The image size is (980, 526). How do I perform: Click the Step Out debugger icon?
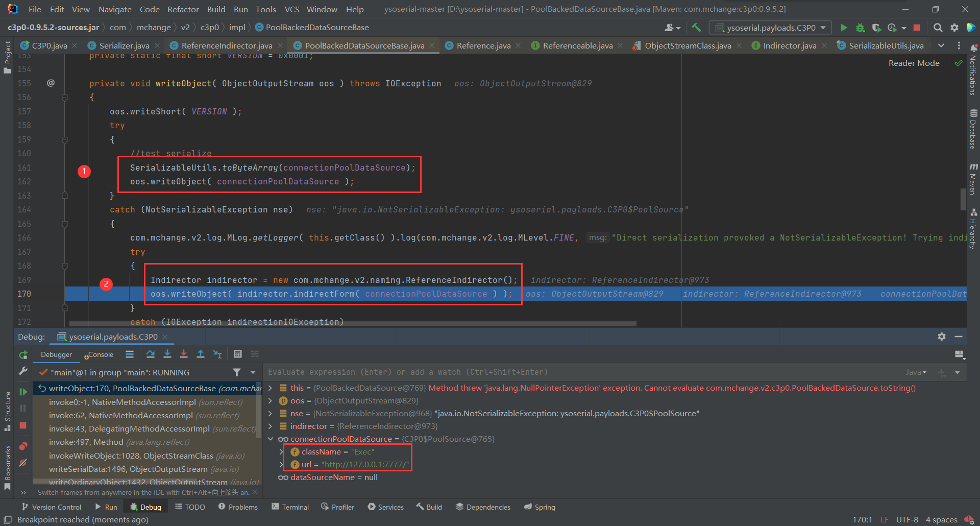tap(201, 354)
